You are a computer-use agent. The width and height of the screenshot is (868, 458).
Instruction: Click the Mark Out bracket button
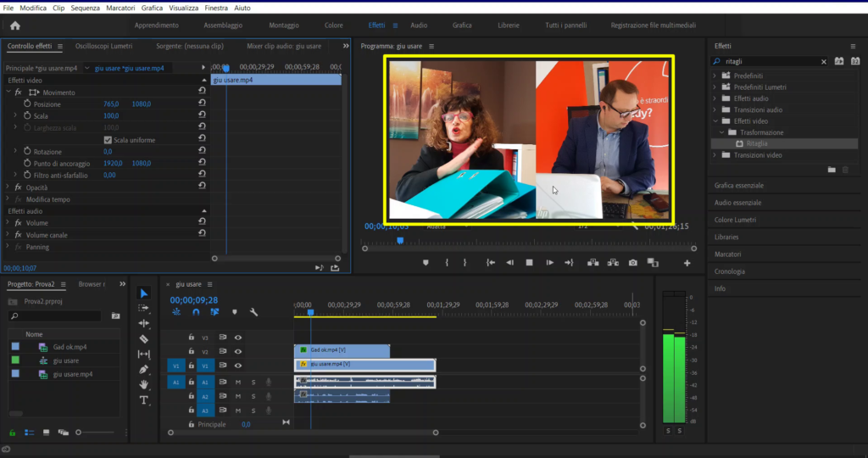point(465,263)
